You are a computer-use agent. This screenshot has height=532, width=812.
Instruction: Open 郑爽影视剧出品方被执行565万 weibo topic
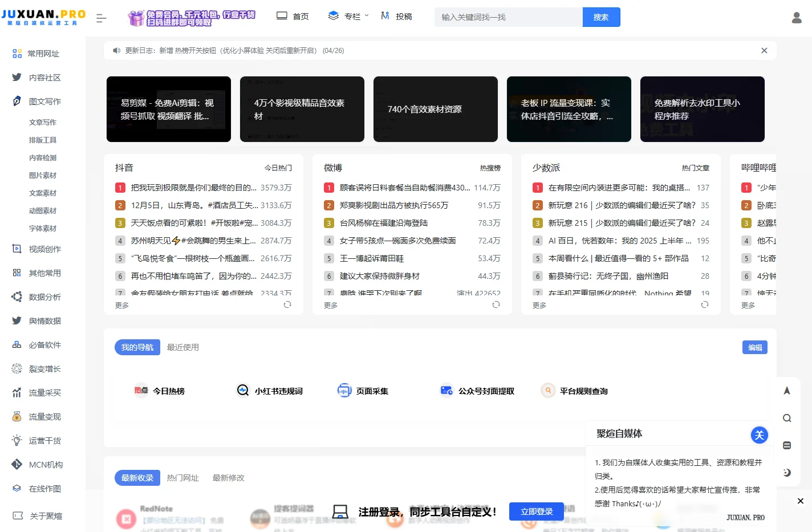(394, 205)
